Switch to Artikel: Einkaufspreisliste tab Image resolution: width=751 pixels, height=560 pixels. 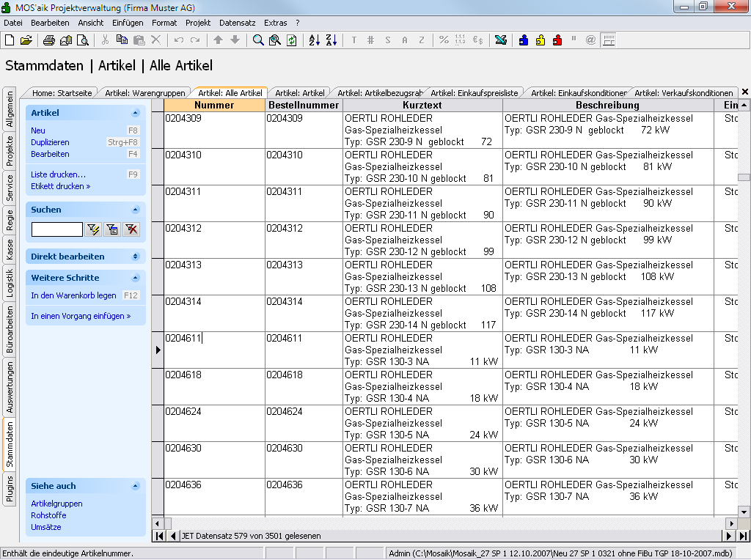pos(475,93)
